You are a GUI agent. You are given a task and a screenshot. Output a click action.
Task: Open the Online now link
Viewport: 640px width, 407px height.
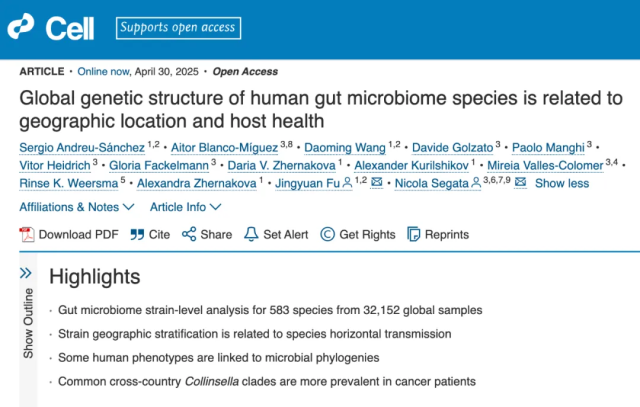104,71
